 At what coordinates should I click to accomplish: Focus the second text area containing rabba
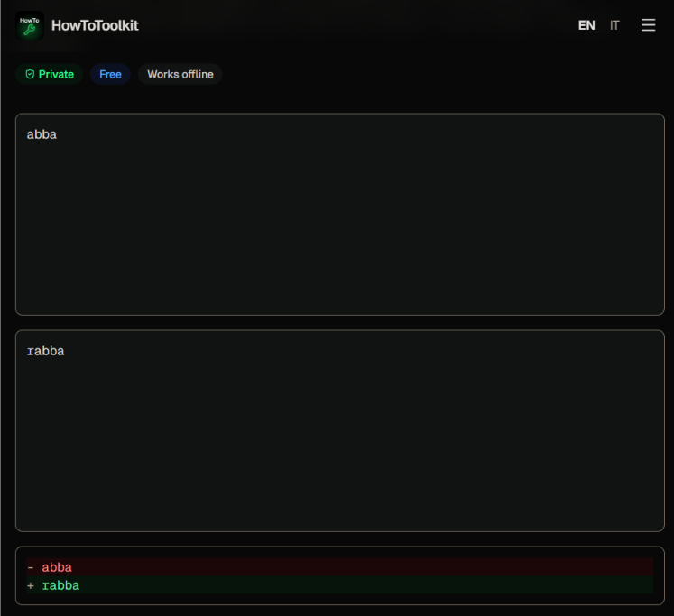coord(340,431)
